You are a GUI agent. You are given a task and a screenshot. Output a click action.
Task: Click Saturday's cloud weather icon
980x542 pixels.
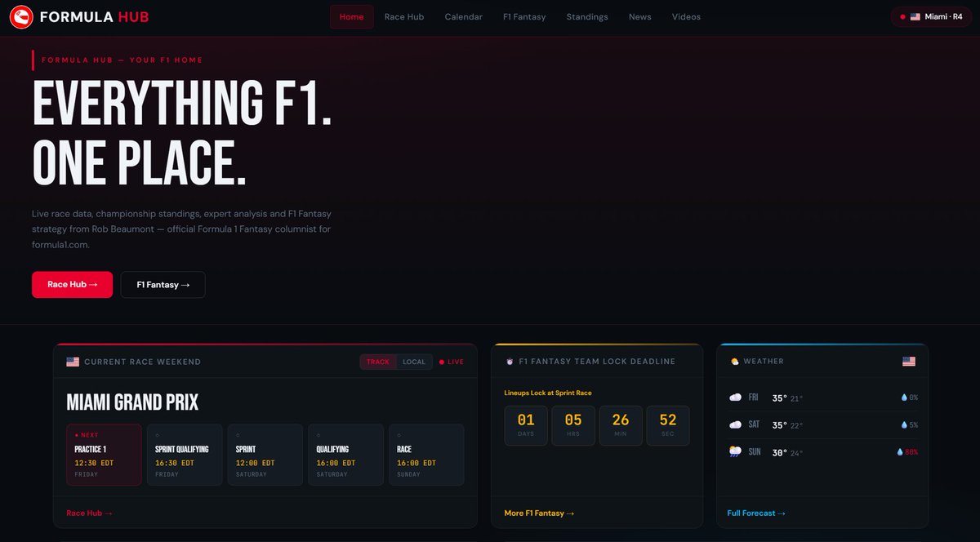pos(735,424)
